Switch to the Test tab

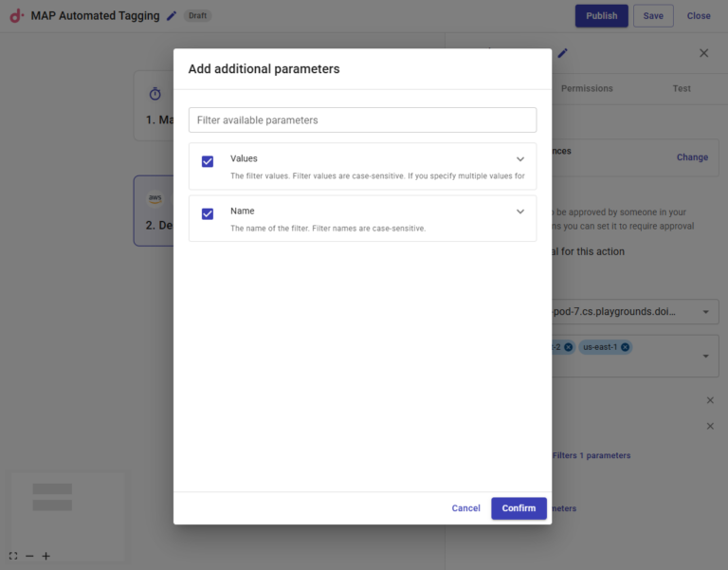[682, 88]
